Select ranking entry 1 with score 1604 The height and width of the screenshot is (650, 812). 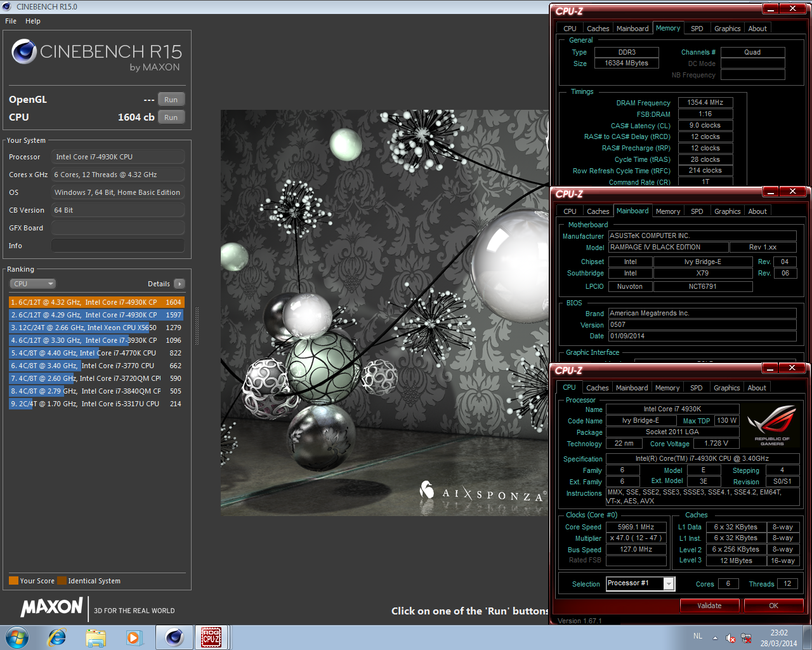[96, 302]
